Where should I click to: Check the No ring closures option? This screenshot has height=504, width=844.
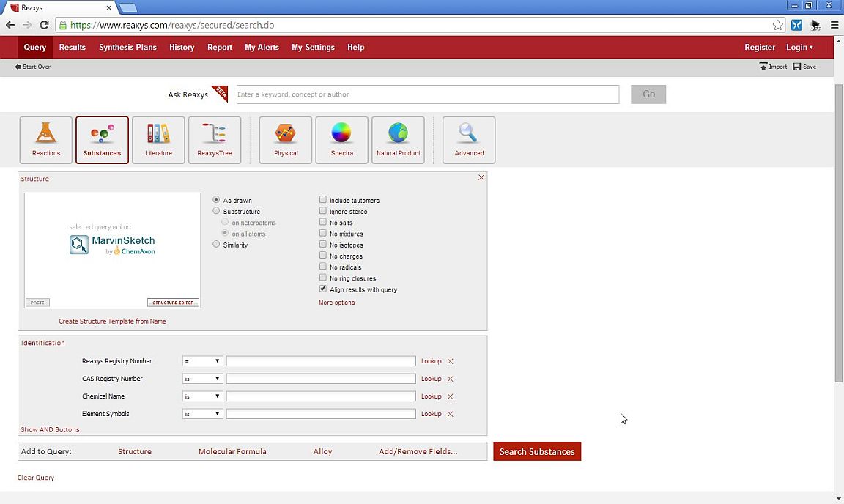pyautogui.click(x=323, y=278)
